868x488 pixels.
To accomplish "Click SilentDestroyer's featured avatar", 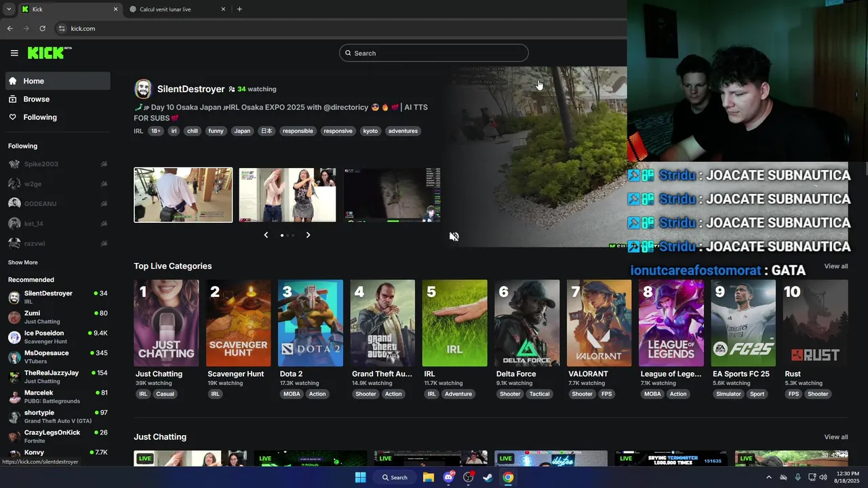I will tap(143, 89).
